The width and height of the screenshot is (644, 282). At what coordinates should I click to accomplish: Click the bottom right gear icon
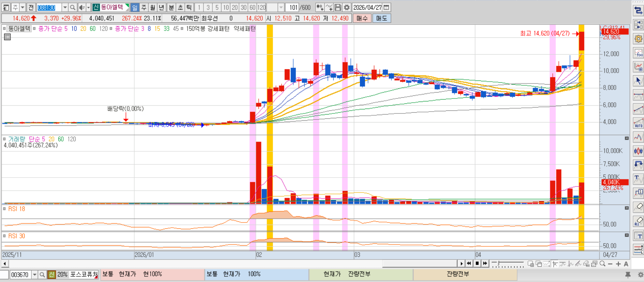pyautogui.click(x=640, y=275)
